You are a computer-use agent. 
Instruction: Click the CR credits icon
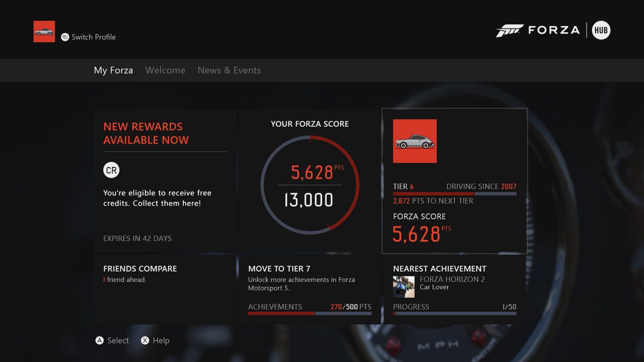tap(111, 170)
